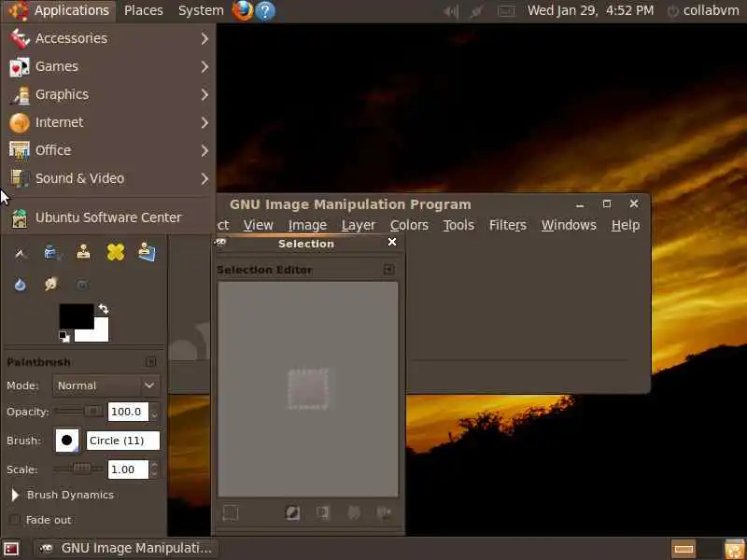Click the Scale value field 1.00
747x560 pixels.
128,469
